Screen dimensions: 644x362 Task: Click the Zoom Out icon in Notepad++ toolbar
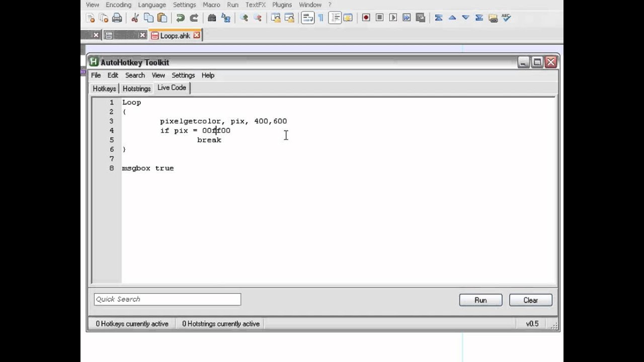[258, 18]
